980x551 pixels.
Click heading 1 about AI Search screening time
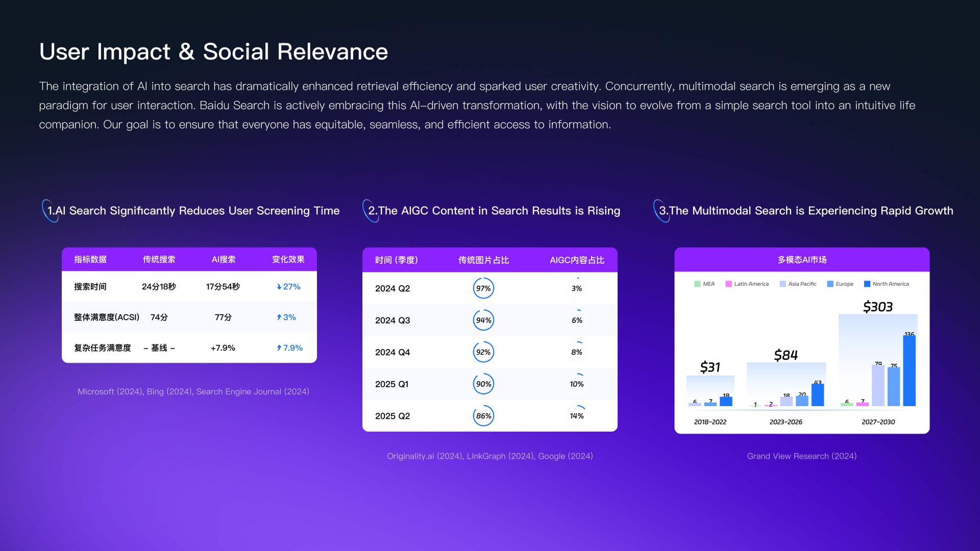click(193, 211)
